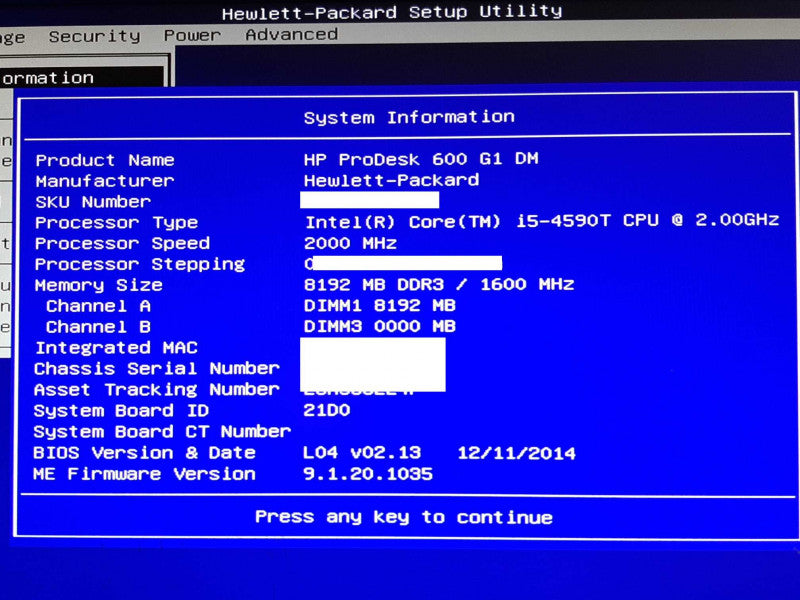Click the System Board ID value '21D0'
Screen dimensions: 800x600
pos(327,410)
